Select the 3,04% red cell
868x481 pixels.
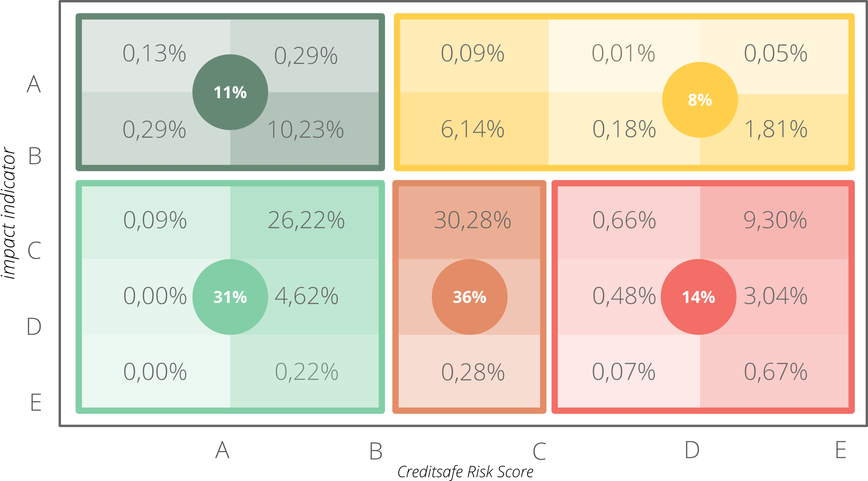pyautogui.click(x=776, y=296)
